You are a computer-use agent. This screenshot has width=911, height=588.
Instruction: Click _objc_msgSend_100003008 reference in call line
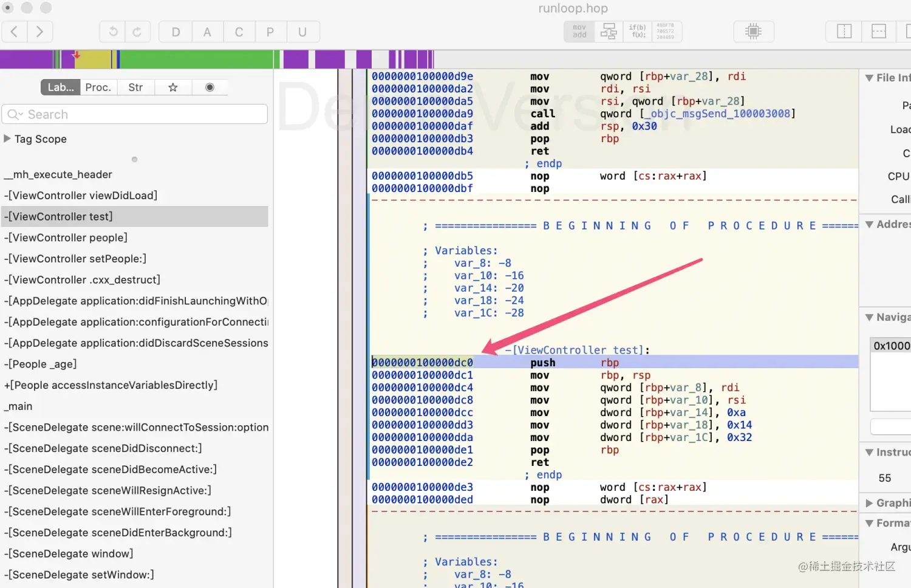(x=718, y=114)
